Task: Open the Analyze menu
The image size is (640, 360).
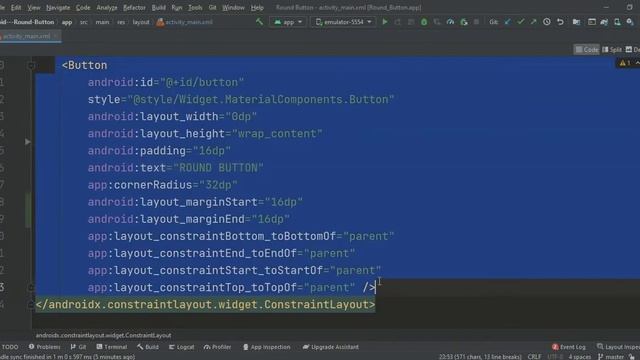Action: [107, 7]
